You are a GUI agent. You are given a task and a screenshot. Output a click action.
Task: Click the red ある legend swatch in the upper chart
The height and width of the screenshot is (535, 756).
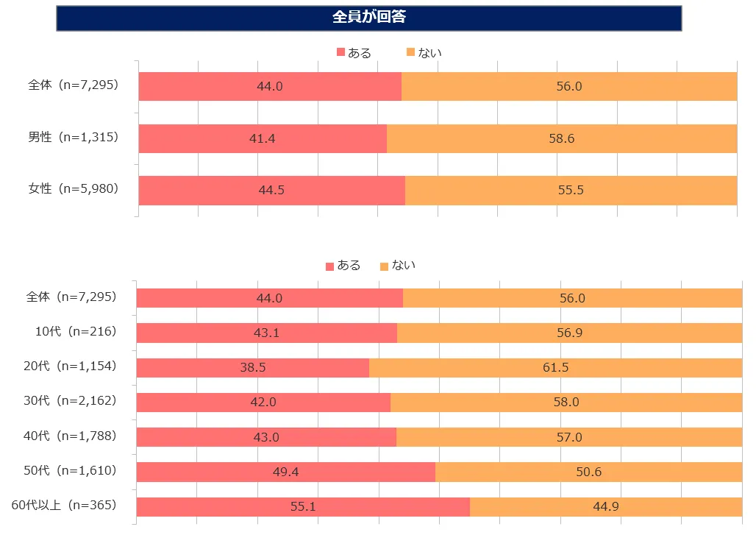[x=340, y=53]
